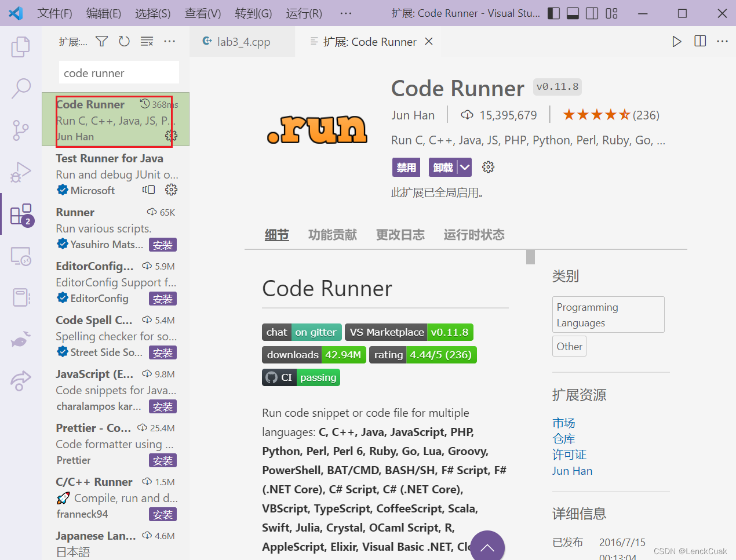Image resolution: width=736 pixels, height=560 pixels.
Task: Open the fish-shaped activity bar icon
Action: click(21, 339)
